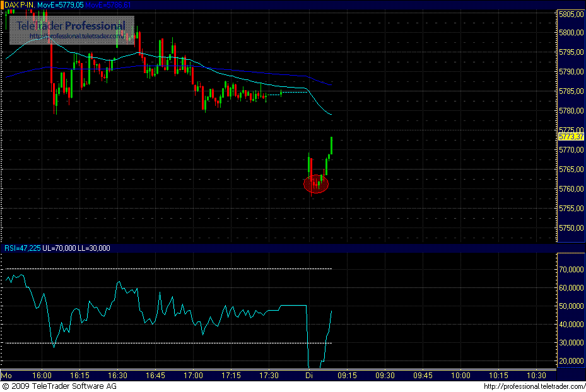Click the 16:00 label on the time axis
The image size is (586, 392).
click(42, 375)
